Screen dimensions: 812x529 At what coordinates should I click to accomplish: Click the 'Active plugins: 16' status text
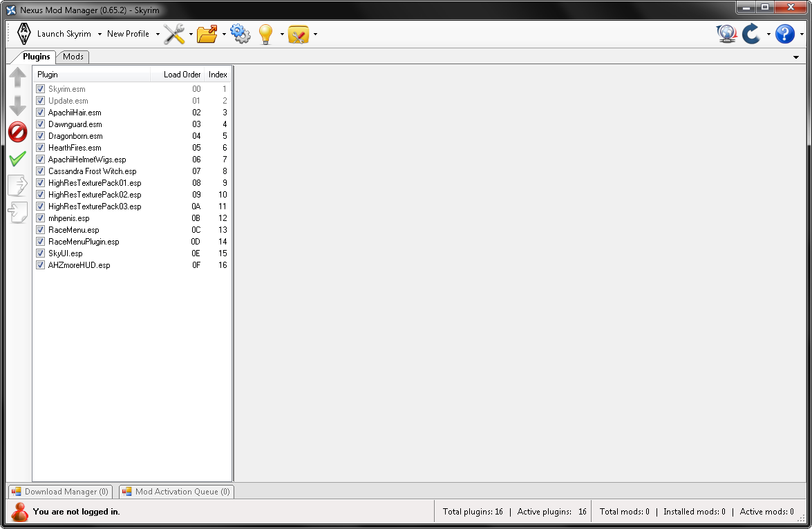click(552, 512)
